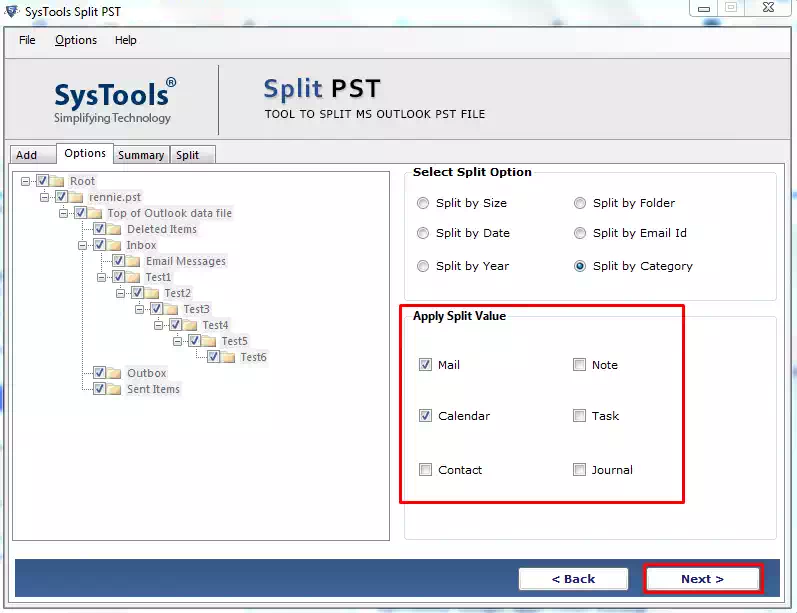Collapse the Test1 tree node
This screenshot has height=613, width=797.
coord(102,278)
